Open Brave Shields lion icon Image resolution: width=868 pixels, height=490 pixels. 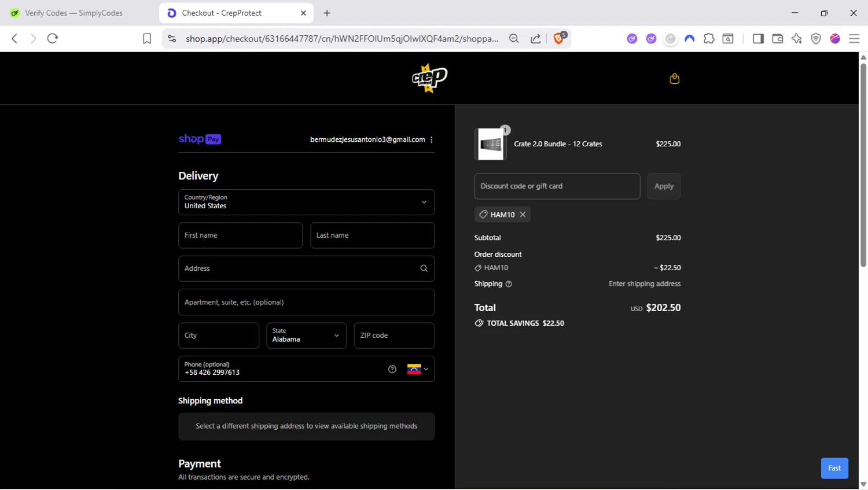[560, 38]
